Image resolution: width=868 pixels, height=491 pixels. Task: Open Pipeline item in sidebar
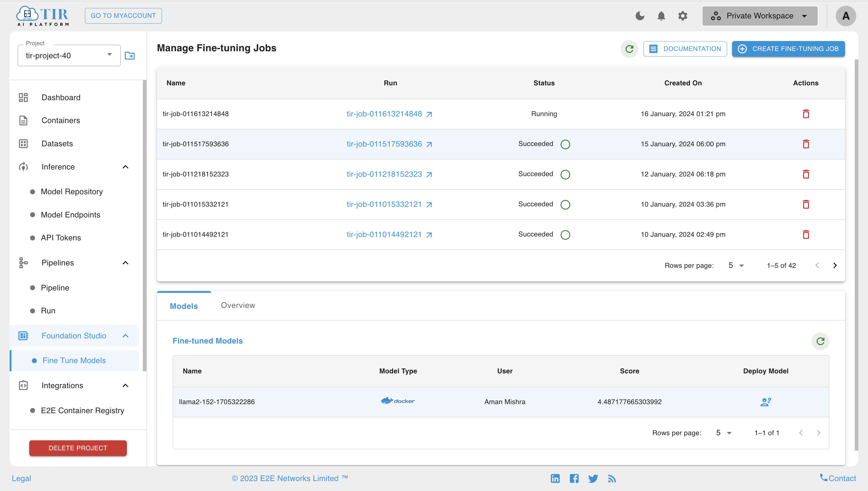(x=55, y=288)
